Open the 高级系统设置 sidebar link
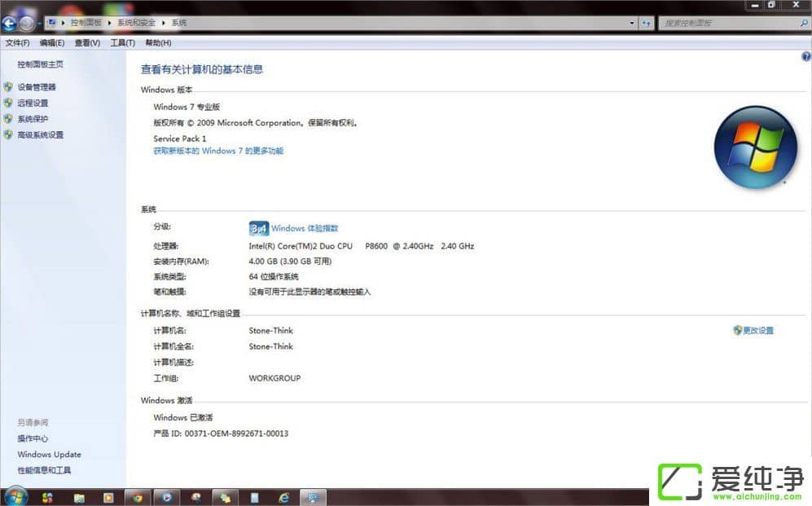812x506 pixels. tap(40, 135)
